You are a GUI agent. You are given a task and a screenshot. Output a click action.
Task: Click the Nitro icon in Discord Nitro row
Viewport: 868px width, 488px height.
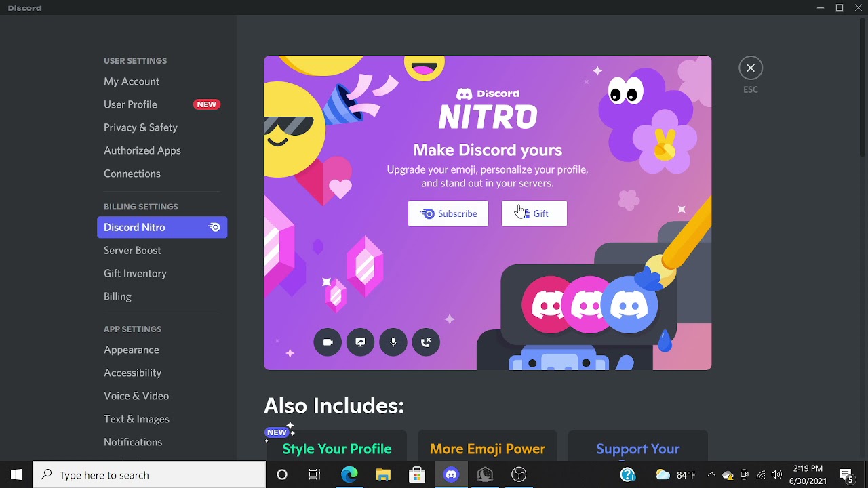click(214, 228)
